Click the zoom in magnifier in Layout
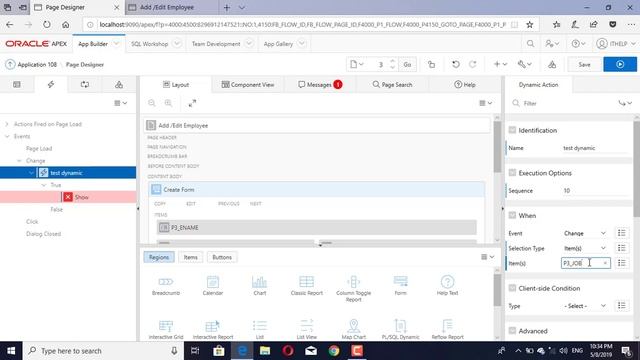This screenshot has width=640, height=360. point(168,103)
